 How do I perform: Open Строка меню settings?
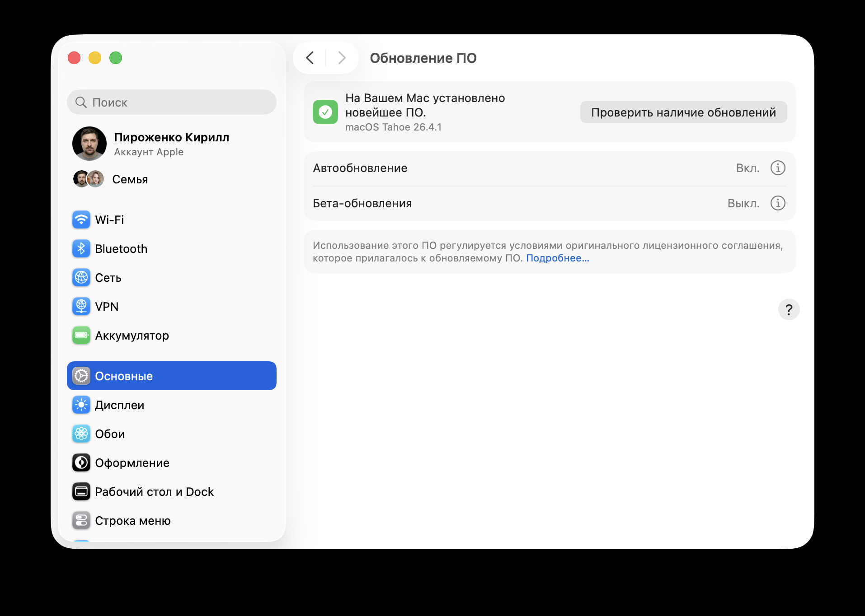tap(131, 520)
